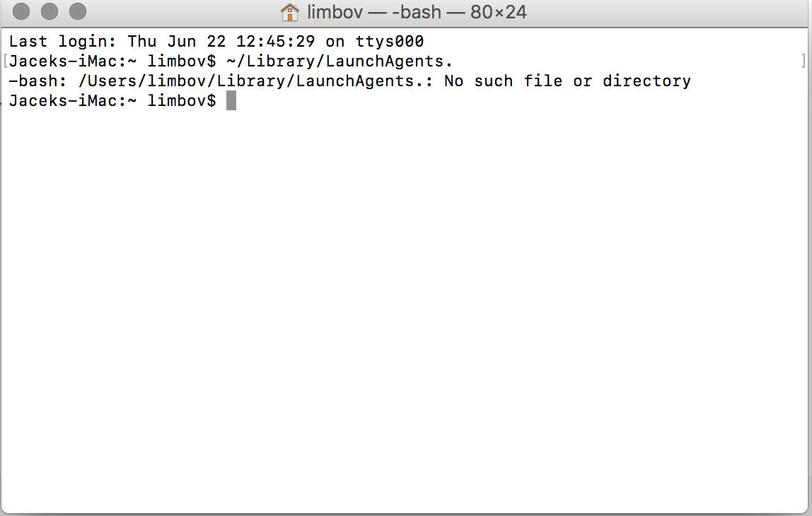
Task: Click the "-bash:" prefix of the error line
Action: (x=37, y=81)
